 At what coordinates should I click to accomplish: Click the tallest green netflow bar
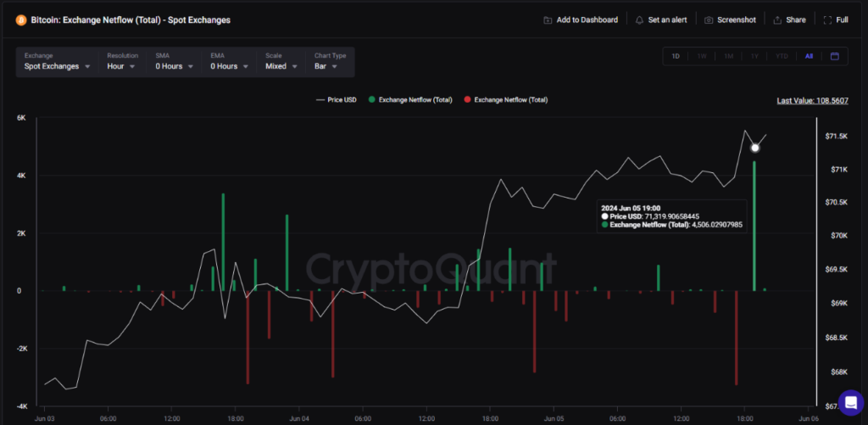(x=754, y=226)
